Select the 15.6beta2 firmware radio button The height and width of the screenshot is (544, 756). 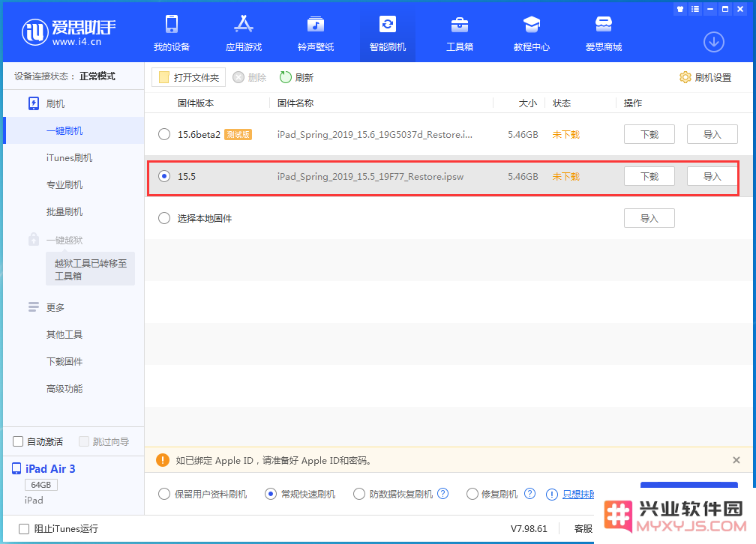164,134
